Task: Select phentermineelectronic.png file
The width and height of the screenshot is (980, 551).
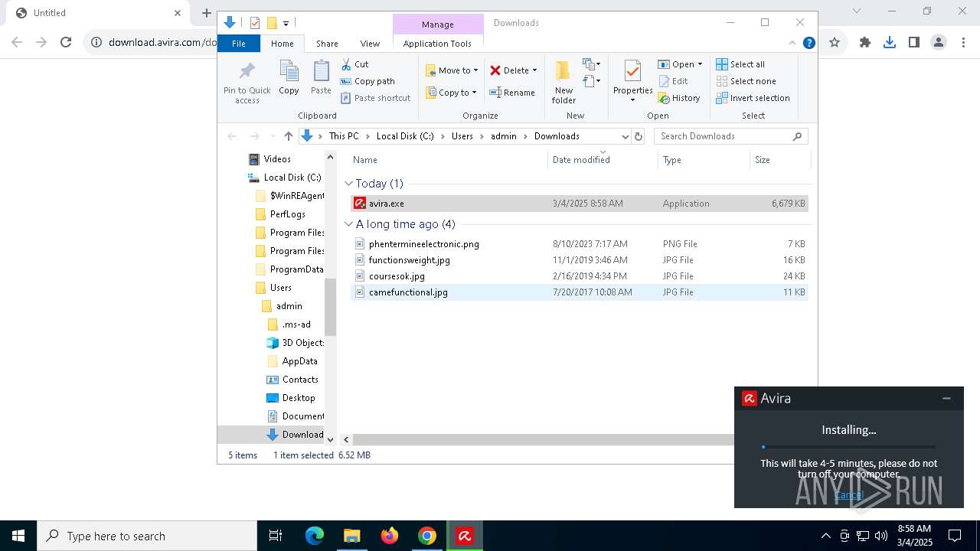Action: [580, 244]
